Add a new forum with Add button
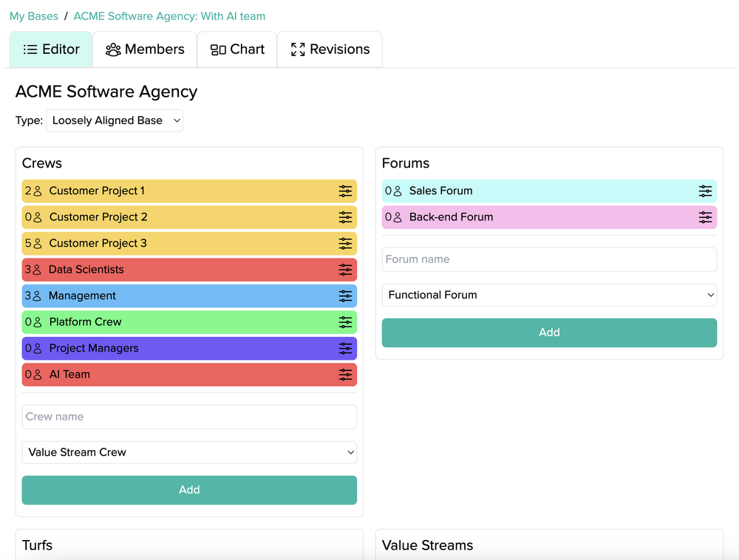This screenshot has height=560, width=739. (x=549, y=332)
